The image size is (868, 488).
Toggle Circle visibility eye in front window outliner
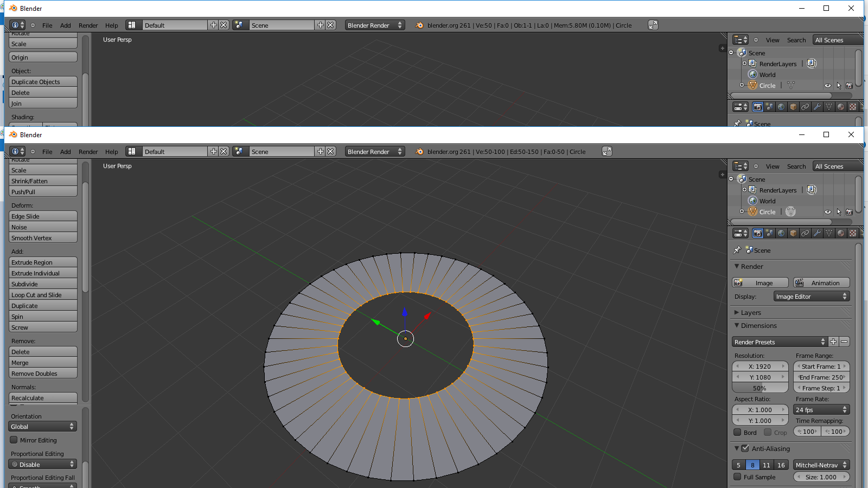pyautogui.click(x=828, y=212)
